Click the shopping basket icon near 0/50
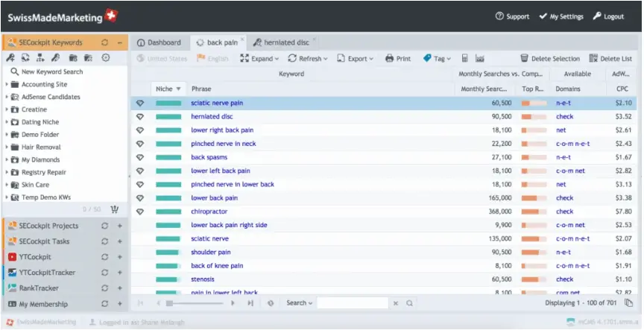The image size is (644, 330). [115, 209]
